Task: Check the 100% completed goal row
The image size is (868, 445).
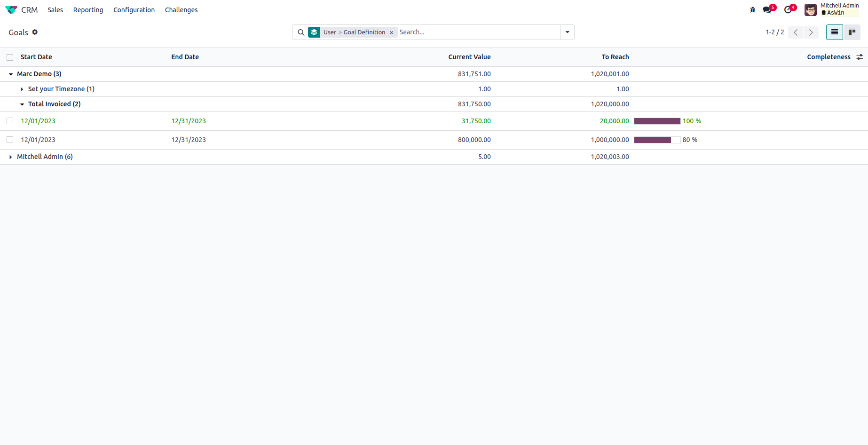Action: 10,121
